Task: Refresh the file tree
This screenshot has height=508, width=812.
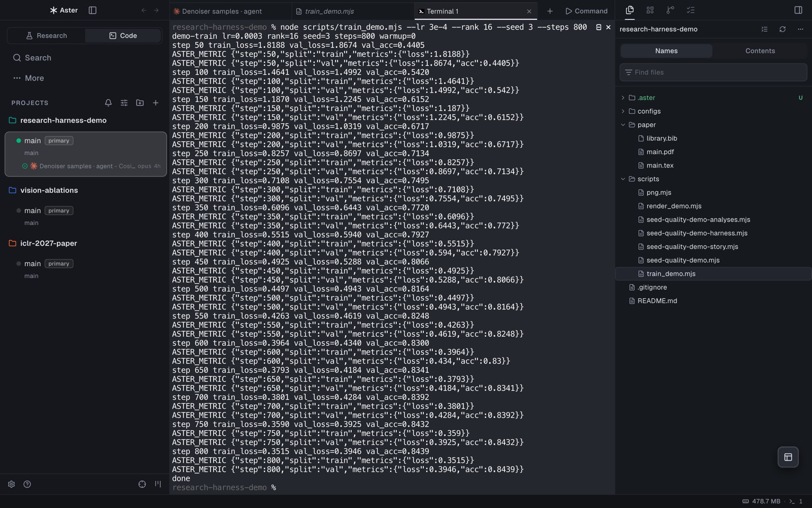Action: (x=783, y=29)
